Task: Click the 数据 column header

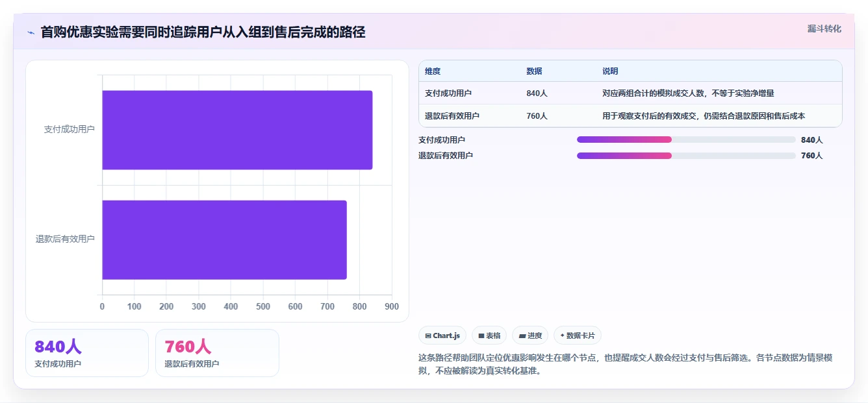Action: pos(534,71)
